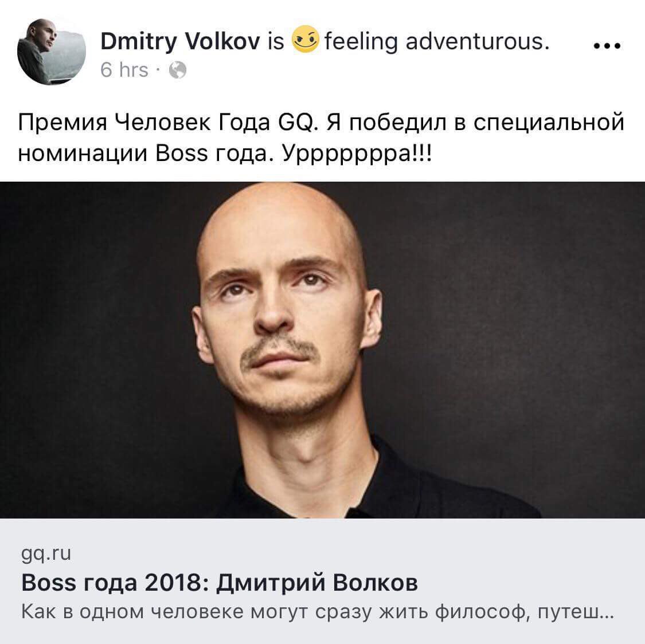Click the word "Уррррррра!!!" in the post

[x=357, y=154]
